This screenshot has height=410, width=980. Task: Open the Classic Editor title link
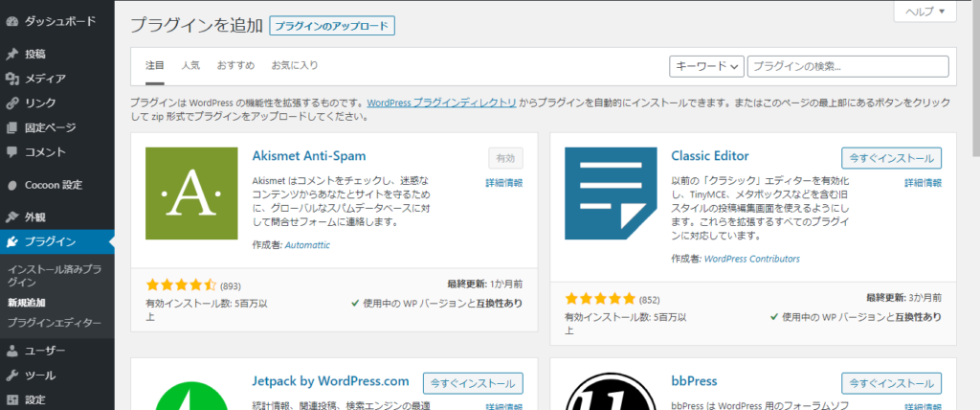click(710, 155)
